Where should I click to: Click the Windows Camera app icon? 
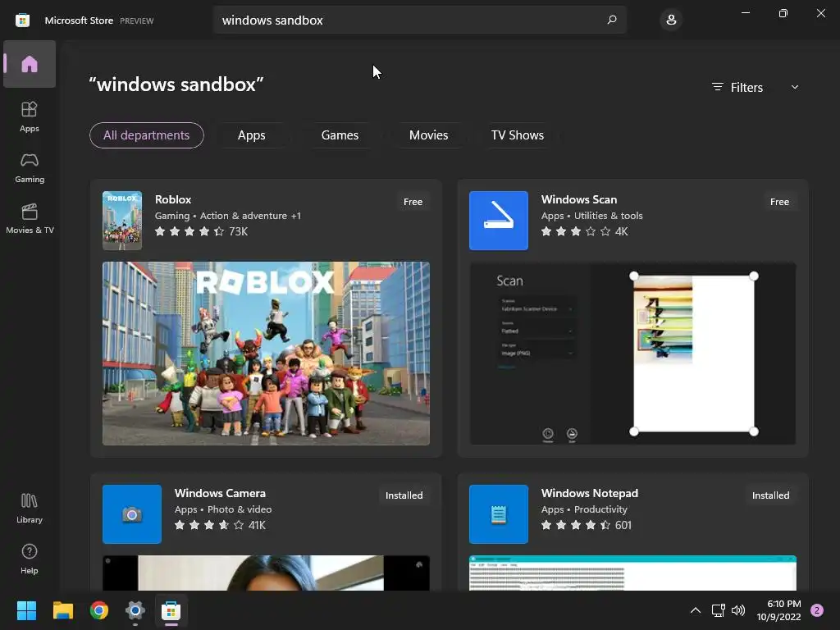pyautogui.click(x=132, y=514)
